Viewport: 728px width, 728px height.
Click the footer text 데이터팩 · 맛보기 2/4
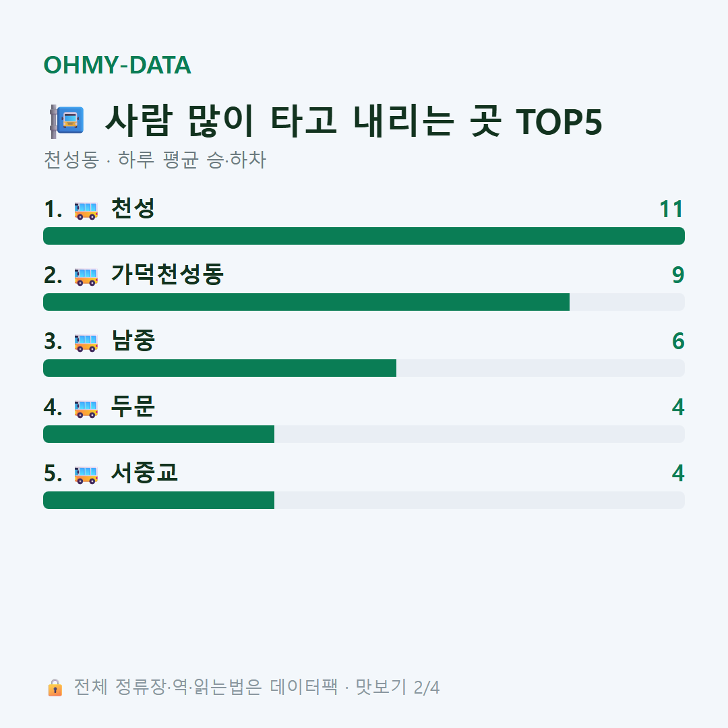(x=355, y=687)
